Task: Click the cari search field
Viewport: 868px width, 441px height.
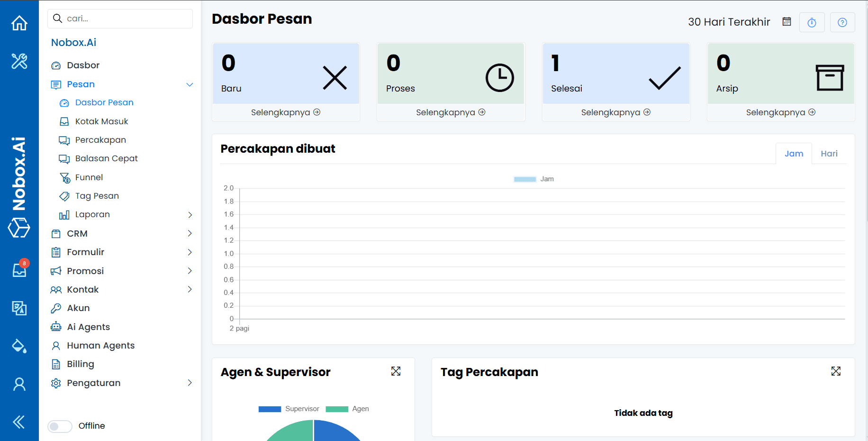Action: pos(120,18)
